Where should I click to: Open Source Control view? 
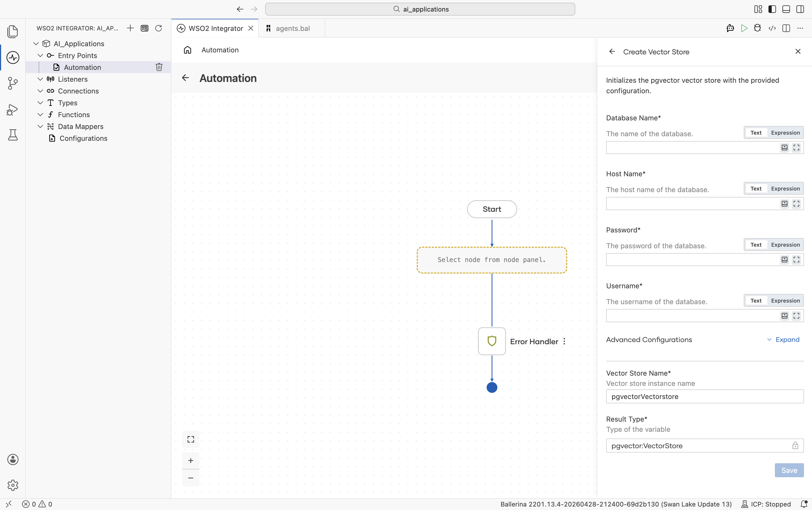click(12, 83)
